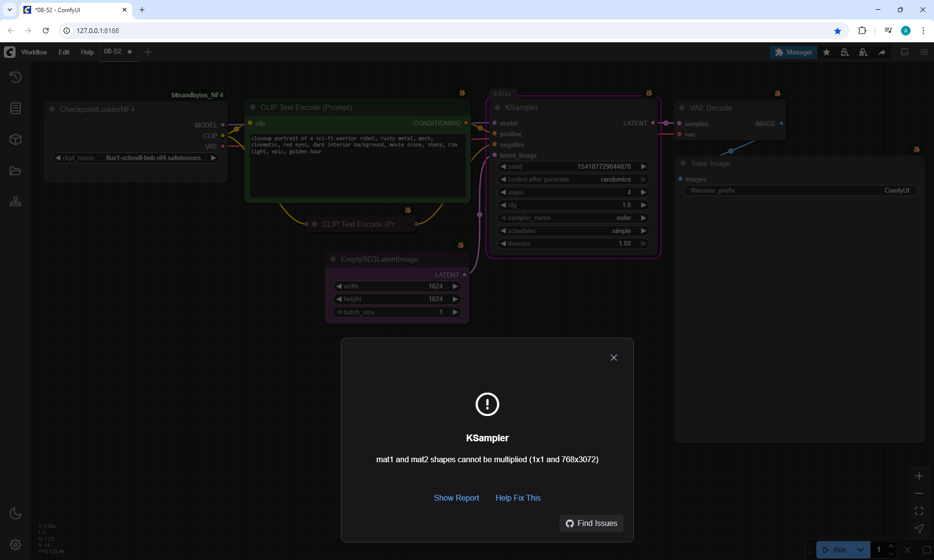Increase the steps value arrow
Image resolution: width=934 pixels, height=560 pixels.
click(644, 192)
